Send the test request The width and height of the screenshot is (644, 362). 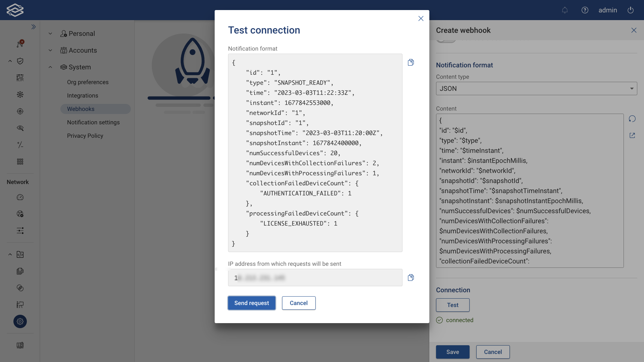252,303
